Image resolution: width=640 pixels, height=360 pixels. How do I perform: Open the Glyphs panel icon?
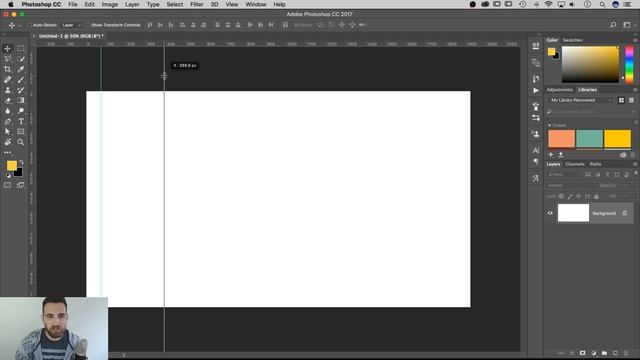[x=536, y=178]
